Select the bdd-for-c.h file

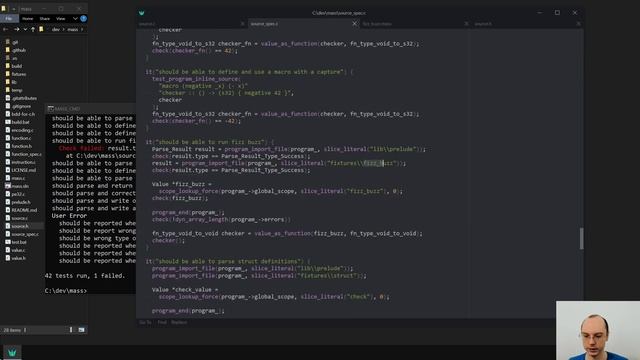click(23, 114)
